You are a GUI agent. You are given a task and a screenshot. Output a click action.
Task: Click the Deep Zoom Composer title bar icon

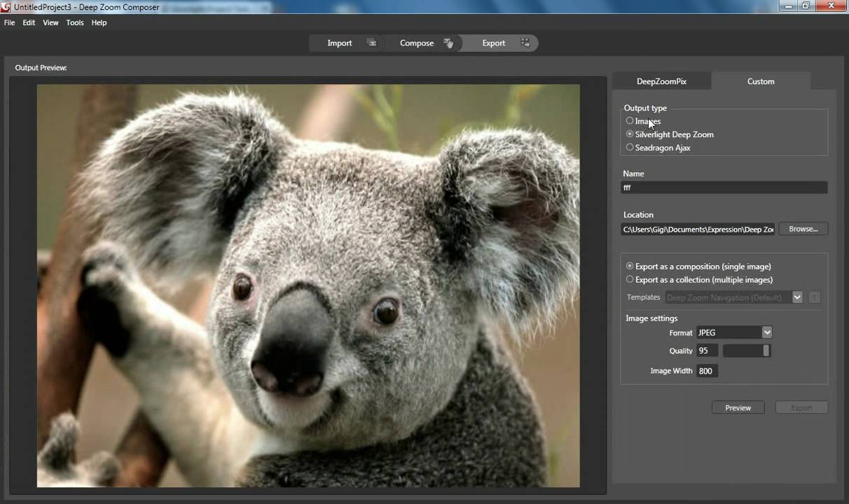[x=6, y=7]
